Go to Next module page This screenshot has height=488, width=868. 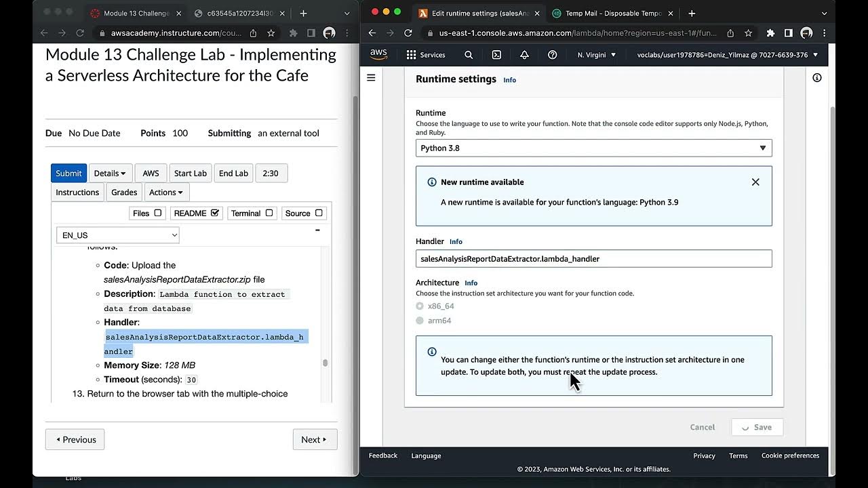[x=315, y=439]
